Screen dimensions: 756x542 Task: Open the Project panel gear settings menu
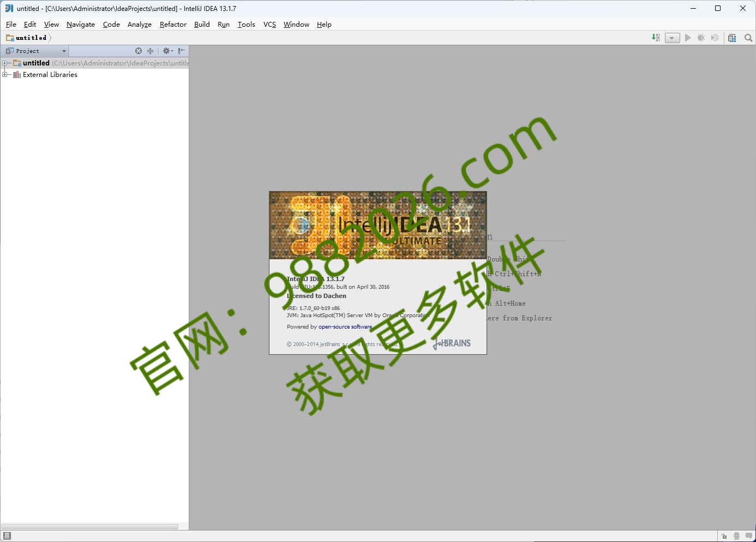(x=167, y=51)
